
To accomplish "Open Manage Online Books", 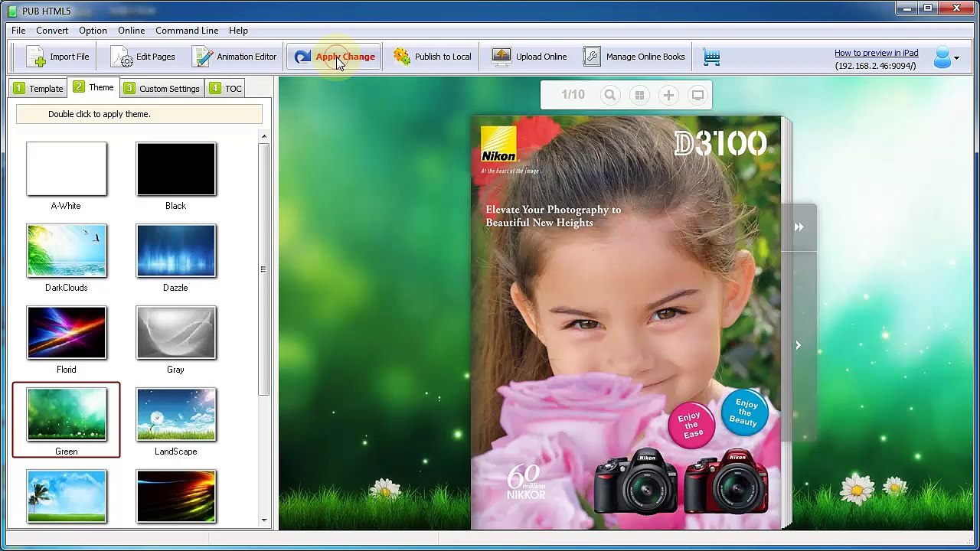I will (634, 57).
